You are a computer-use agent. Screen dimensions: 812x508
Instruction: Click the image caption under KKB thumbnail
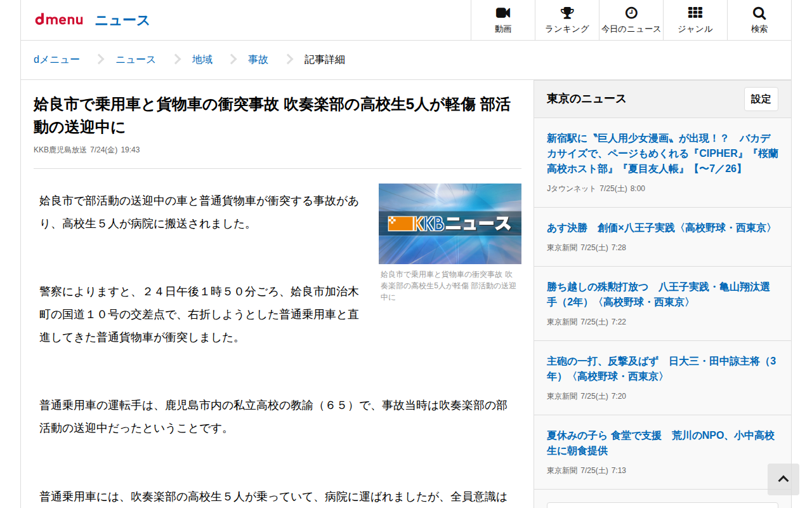pos(449,286)
